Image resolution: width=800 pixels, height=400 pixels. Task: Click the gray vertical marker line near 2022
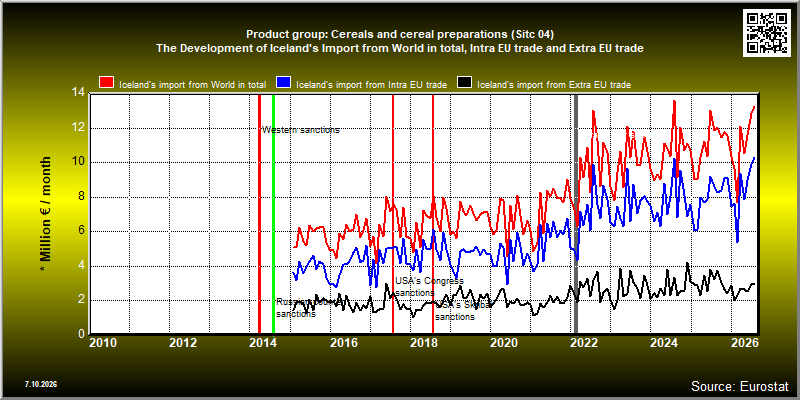(x=577, y=214)
